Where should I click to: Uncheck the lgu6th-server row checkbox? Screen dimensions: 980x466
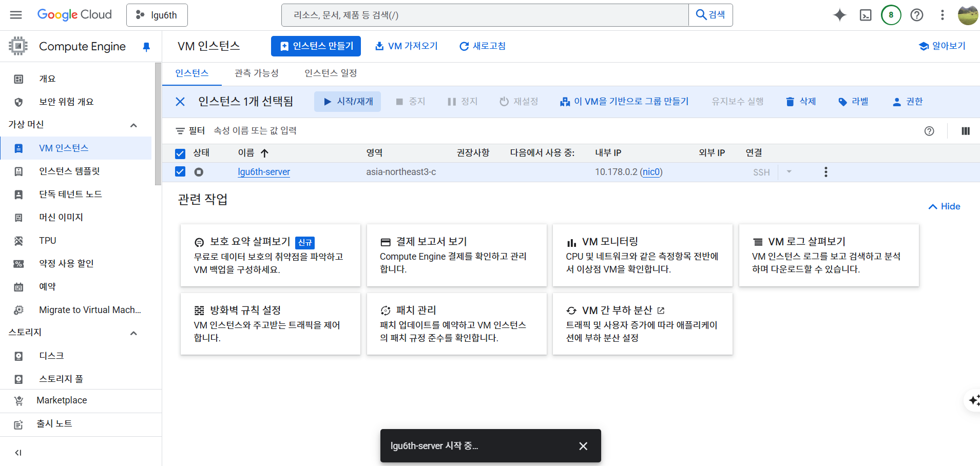click(180, 171)
